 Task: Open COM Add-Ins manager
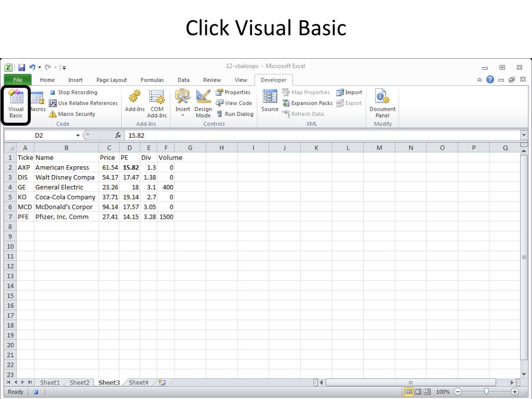pyautogui.click(x=157, y=104)
